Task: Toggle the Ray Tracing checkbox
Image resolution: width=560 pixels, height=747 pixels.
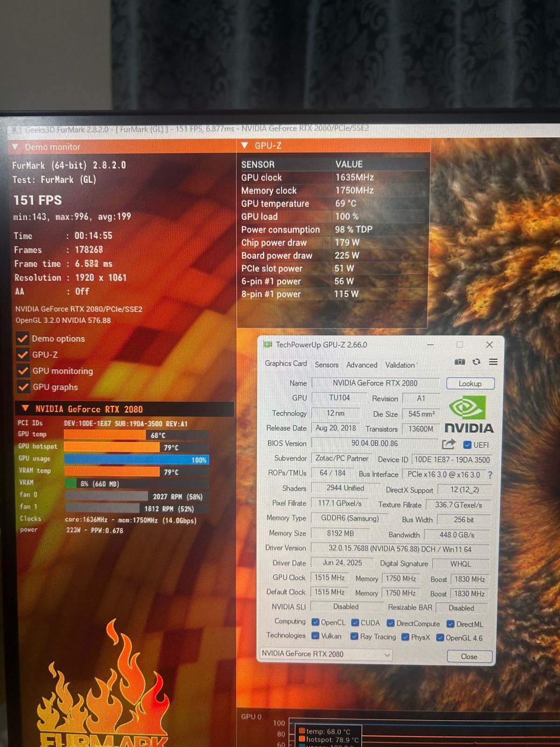Action: click(x=355, y=636)
